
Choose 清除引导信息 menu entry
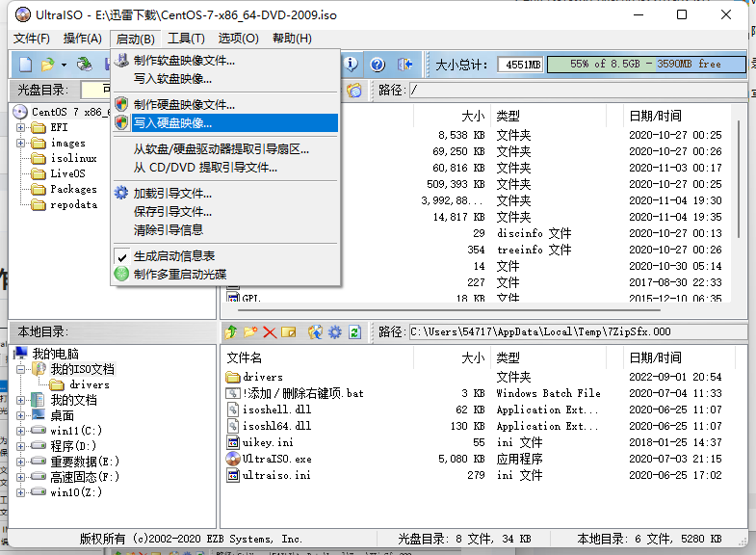click(225, 230)
